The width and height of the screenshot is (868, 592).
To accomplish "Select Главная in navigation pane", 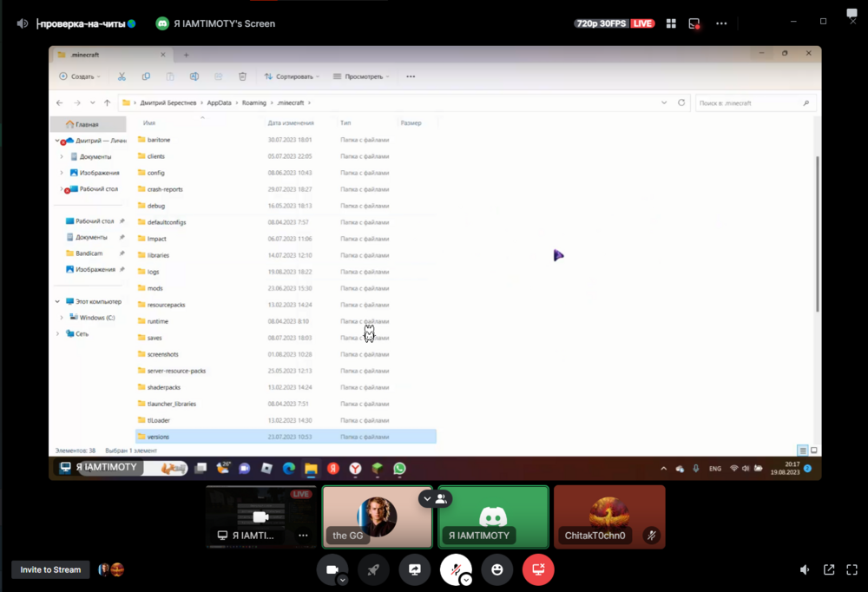I will pos(89,124).
